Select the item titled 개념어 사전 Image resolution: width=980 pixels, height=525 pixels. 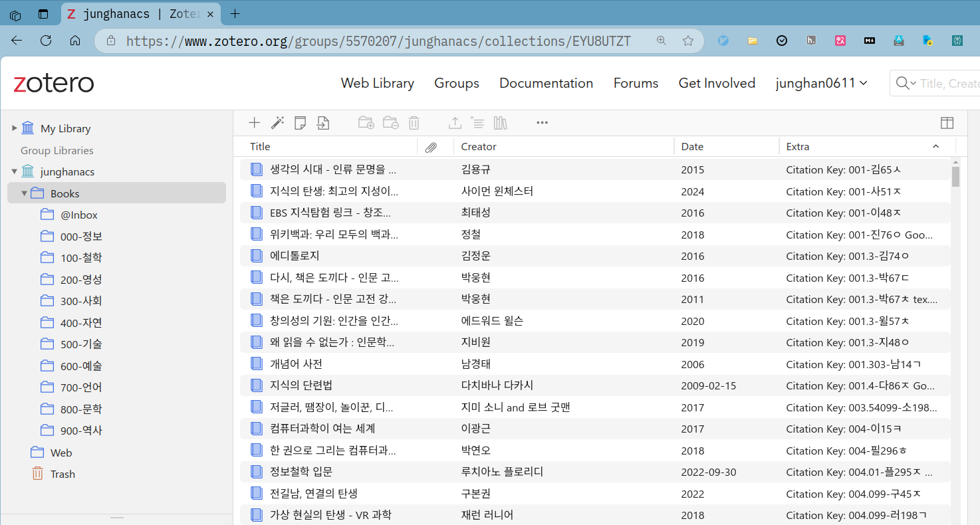(595, 364)
